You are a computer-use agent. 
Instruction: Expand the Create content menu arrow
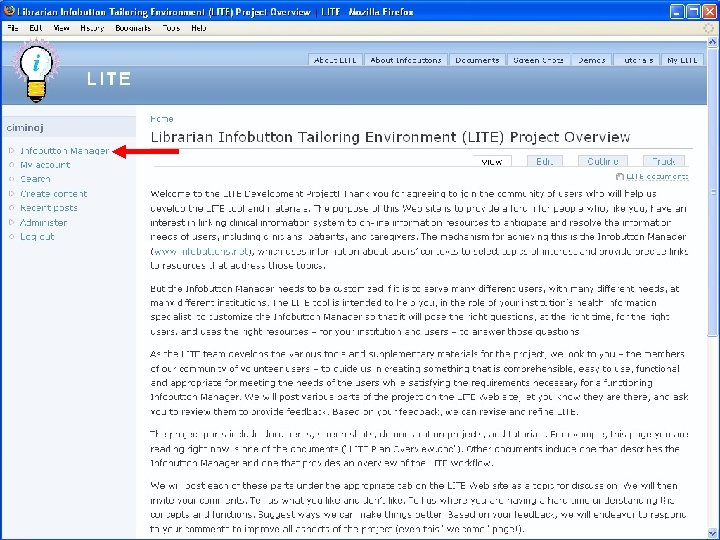(x=12, y=194)
